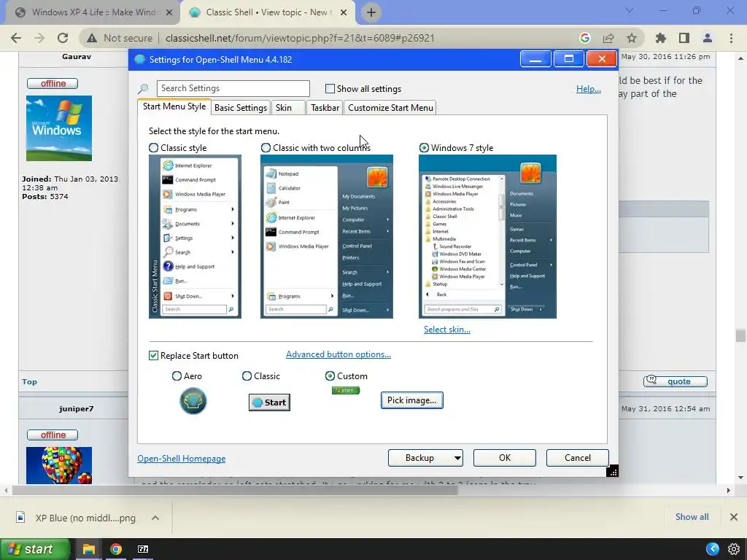Image resolution: width=747 pixels, height=560 pixels.
Task: Click the address bar URL
Action: click(300, 38)
